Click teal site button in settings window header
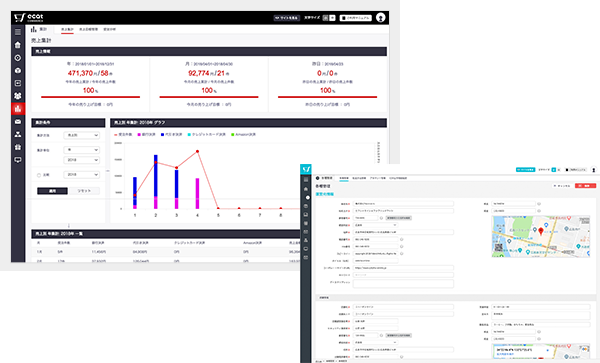This screenshot has width=600, height=363. 525,169
